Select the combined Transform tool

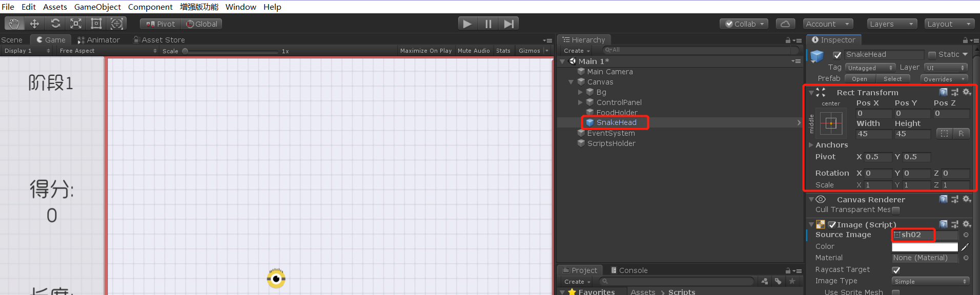117,24
